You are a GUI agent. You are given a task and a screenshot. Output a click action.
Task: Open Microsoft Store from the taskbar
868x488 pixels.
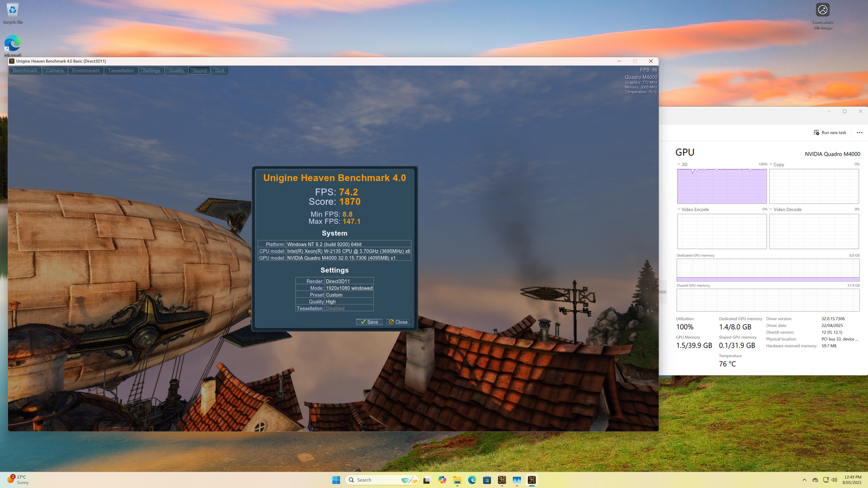[x=487, y=480]
